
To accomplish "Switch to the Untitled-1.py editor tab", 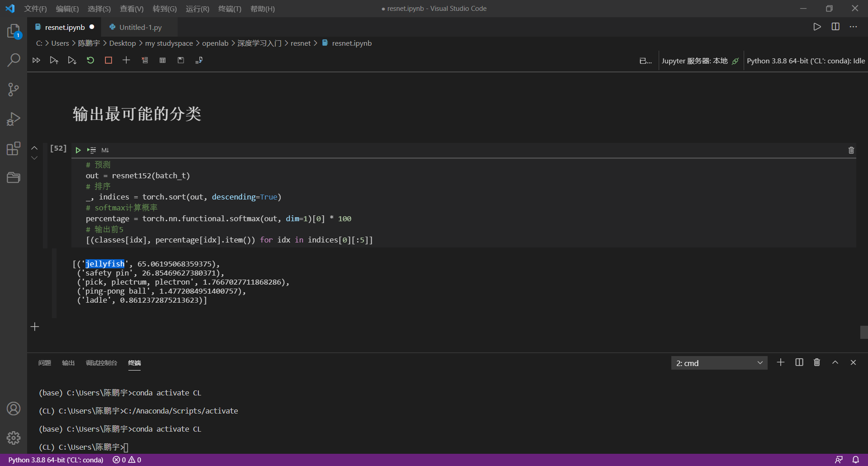I will click(x=140, y=27).
